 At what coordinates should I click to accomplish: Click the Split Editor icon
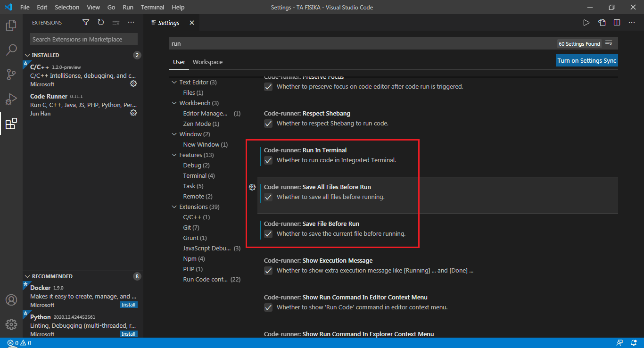(617, 22)
